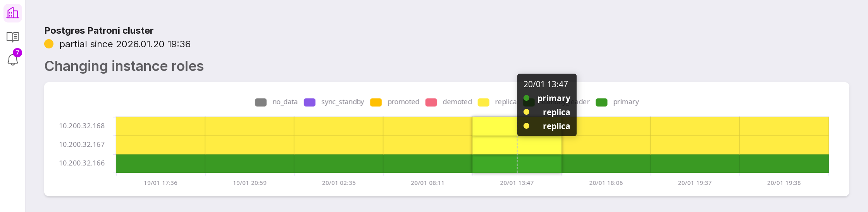Viewport: 868px width, 212px height.
Task: Open the building dashboard icon in sidebar
Action: pyautogui.click(x=13, y=13)
